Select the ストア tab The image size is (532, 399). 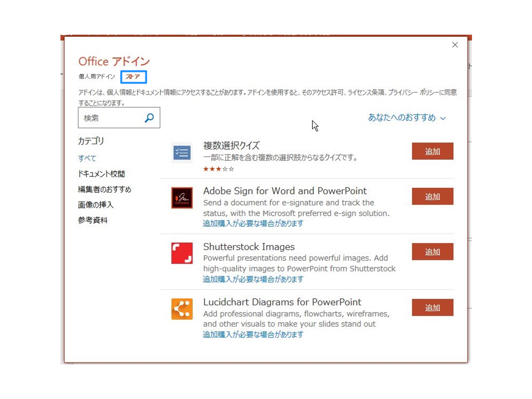coord(133,77)
